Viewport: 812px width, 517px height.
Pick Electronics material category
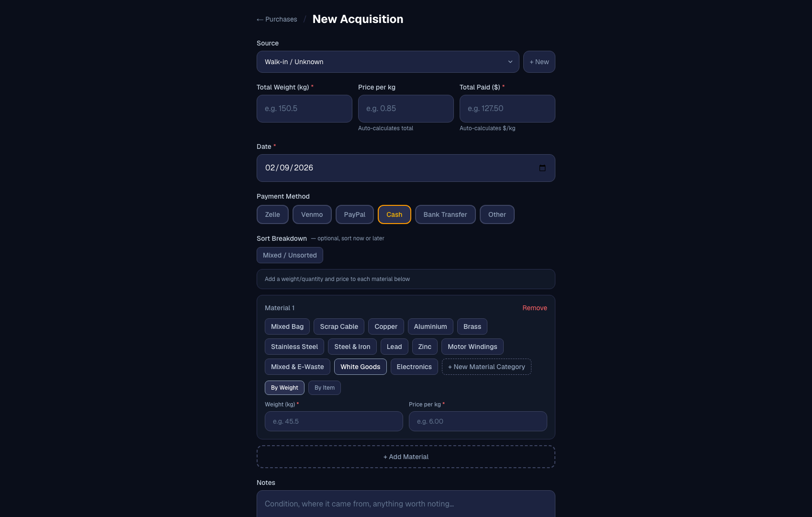point(414,367)
